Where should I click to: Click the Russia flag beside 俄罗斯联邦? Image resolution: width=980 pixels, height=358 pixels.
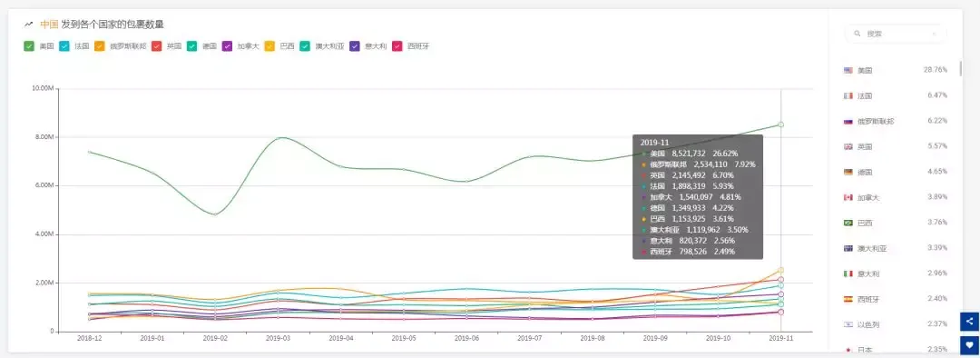[x=848, y=122]
